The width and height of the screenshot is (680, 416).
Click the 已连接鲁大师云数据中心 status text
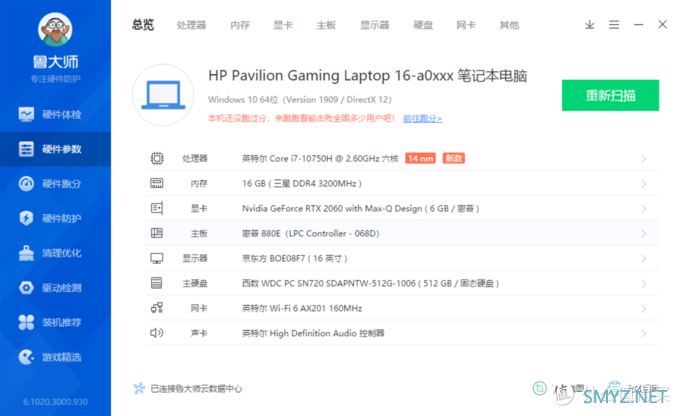coord(196,389)
